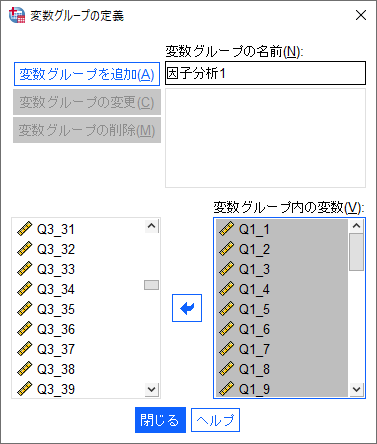Screen dimensions: 377x444
Task: Add variable group with 変数グループを追加 button
Action: pyautogui.click(x=87, y=74)
